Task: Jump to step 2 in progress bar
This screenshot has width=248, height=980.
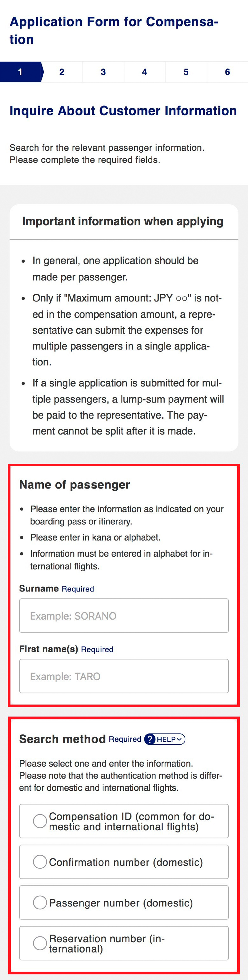Action: click(62, 72)
